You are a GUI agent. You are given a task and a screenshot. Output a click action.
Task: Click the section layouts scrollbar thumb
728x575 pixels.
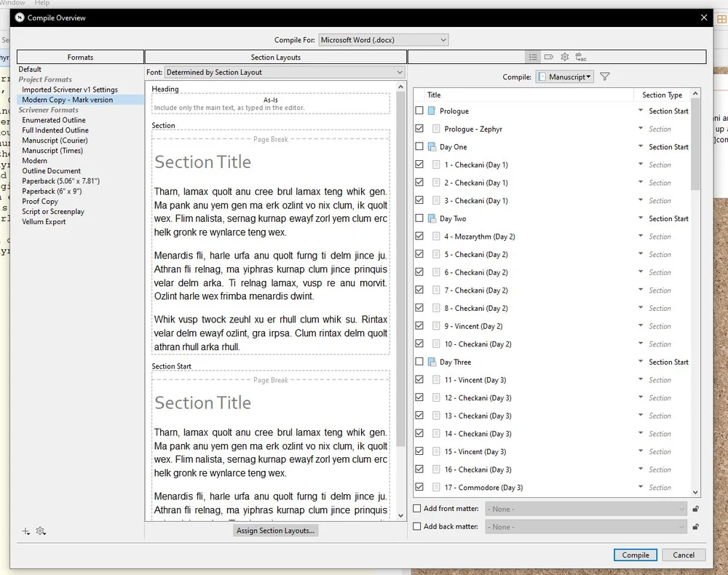tap(401, 269)
